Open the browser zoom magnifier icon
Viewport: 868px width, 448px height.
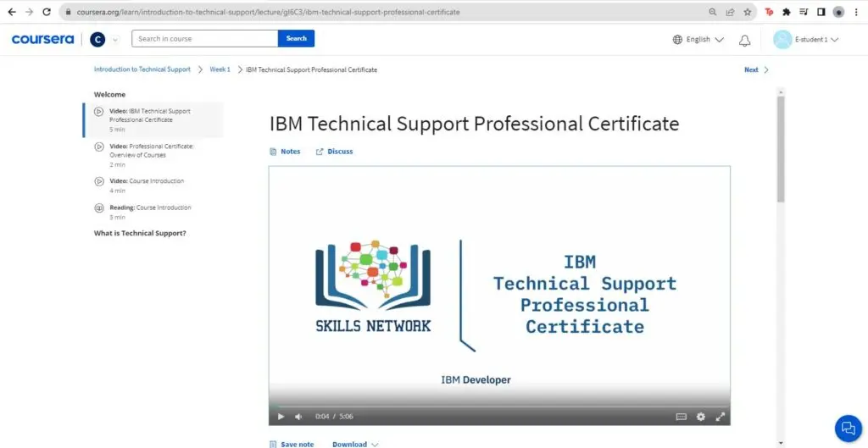(713, 12)
